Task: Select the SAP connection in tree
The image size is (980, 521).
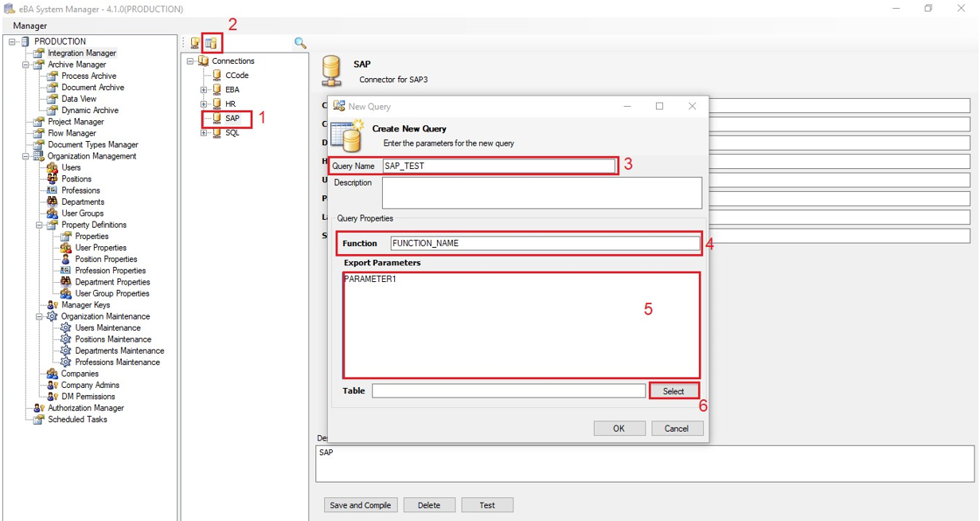Action: pyautogui.click(x=232, y=119)
